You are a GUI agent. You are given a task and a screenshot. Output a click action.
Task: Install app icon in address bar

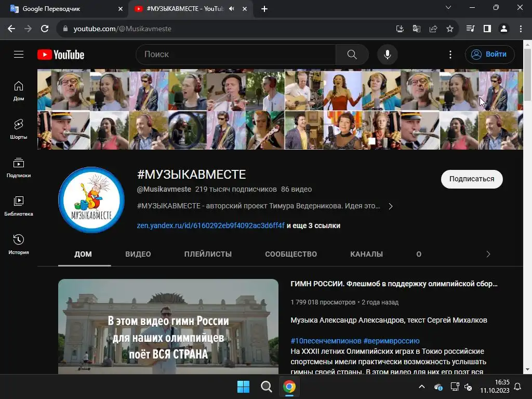click(x=400, y=29)
